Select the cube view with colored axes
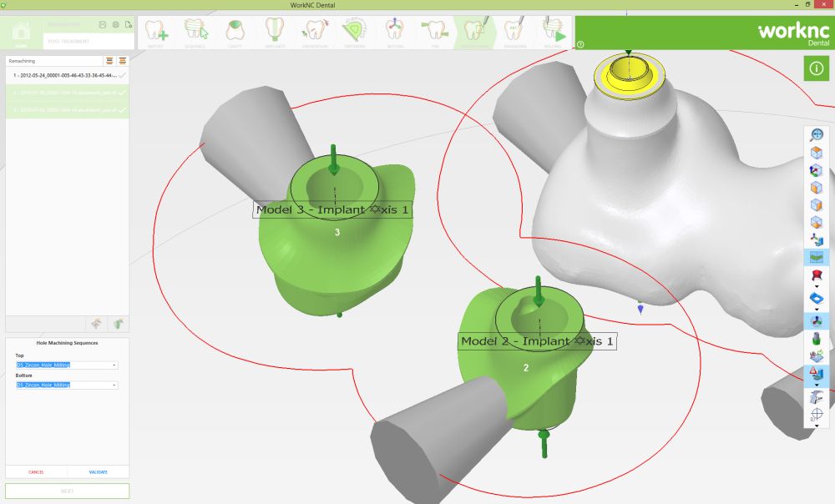The height and width of the screenshot is (504, 835). (x=817, y=170)
